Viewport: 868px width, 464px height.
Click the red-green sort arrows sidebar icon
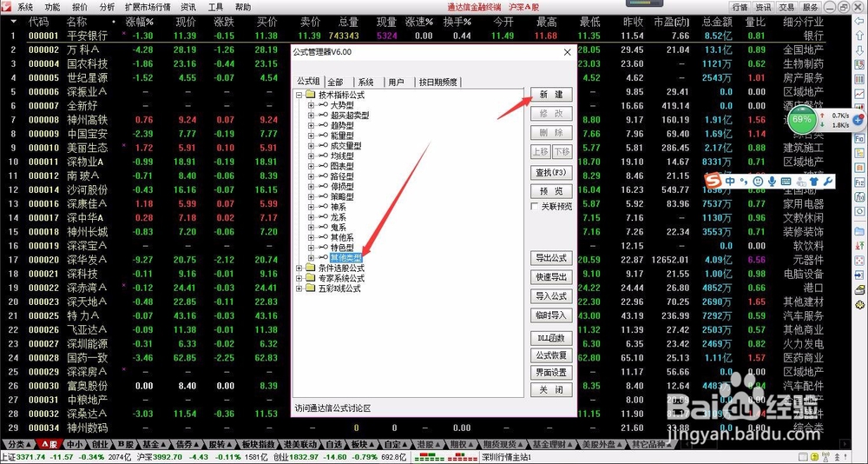click(x=859, y=245)
